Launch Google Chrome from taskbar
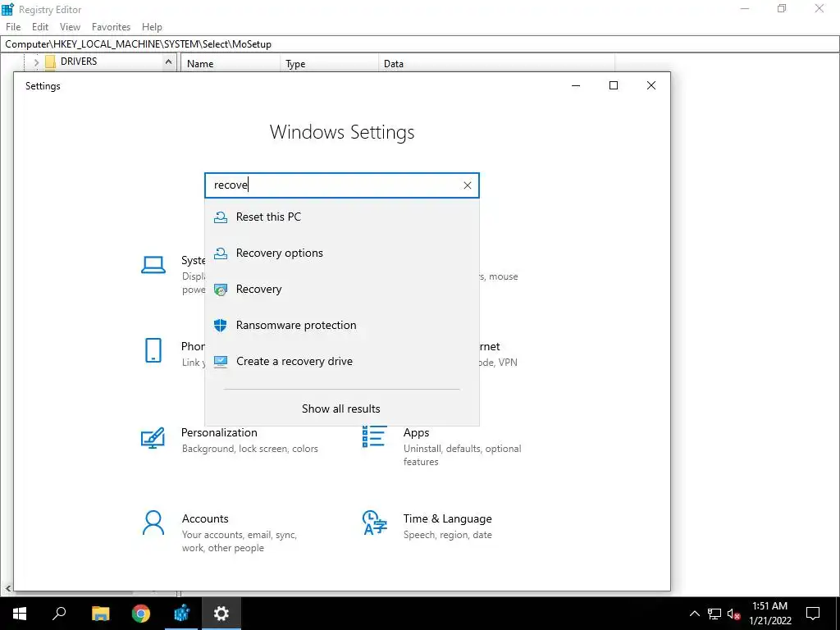This screenshot has width=840, height=630. 141,614
